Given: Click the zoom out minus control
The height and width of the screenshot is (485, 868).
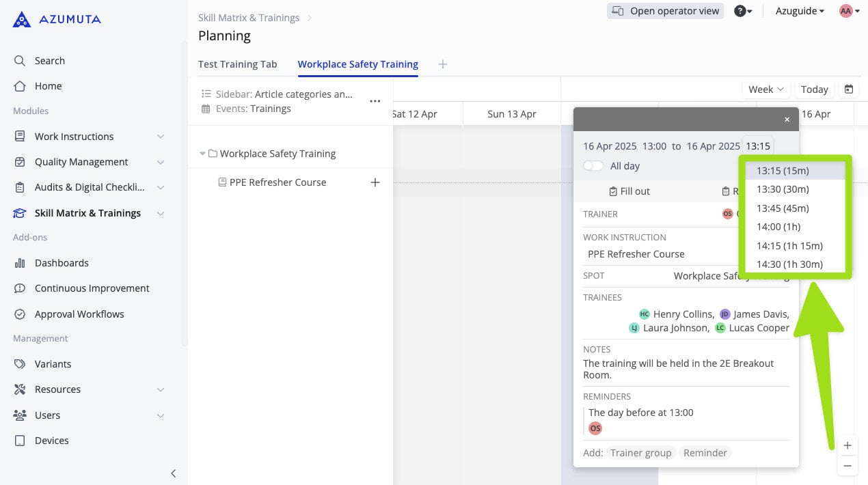Looking at the screenshot, I should coord(847,465).
